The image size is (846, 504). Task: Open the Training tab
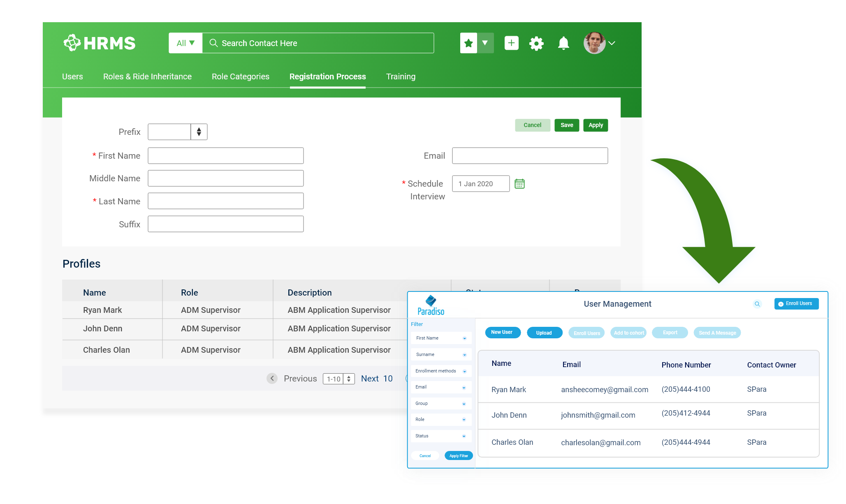pyautogui.click(x=401, y=76)
